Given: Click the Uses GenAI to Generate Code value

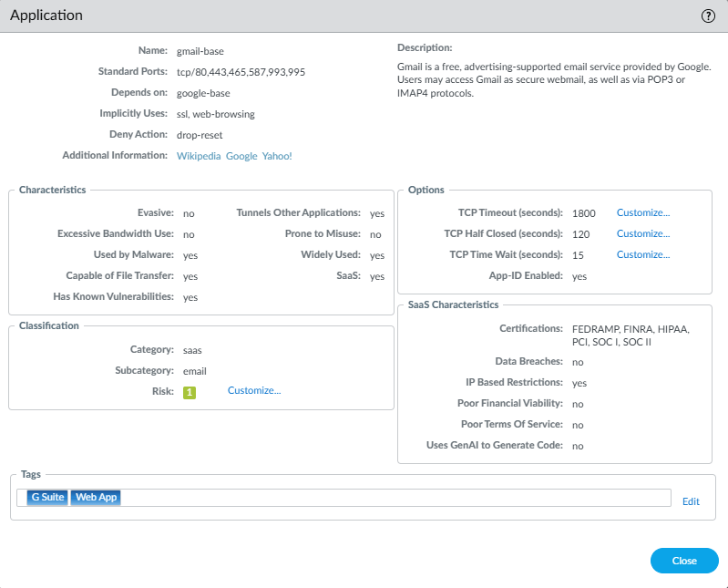Looking at the screenshot, I should tap(578, 446).
